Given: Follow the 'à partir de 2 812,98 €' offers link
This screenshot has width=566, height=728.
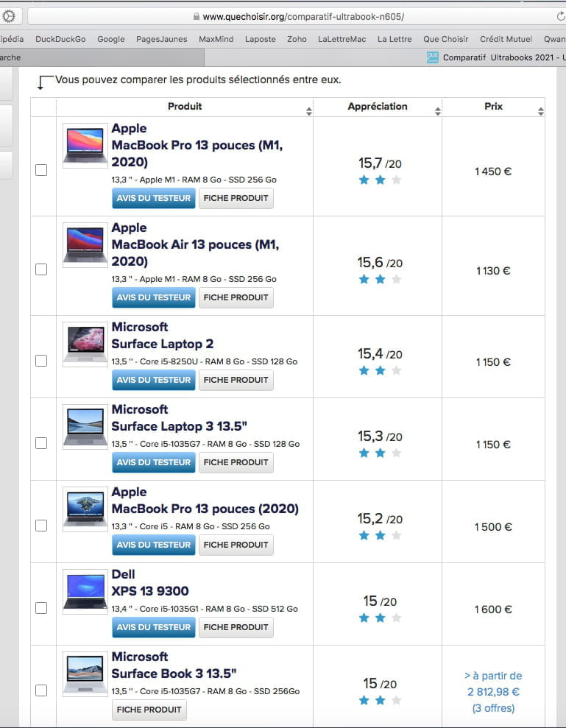Looking at the screenshot, I should click(493, 692).
